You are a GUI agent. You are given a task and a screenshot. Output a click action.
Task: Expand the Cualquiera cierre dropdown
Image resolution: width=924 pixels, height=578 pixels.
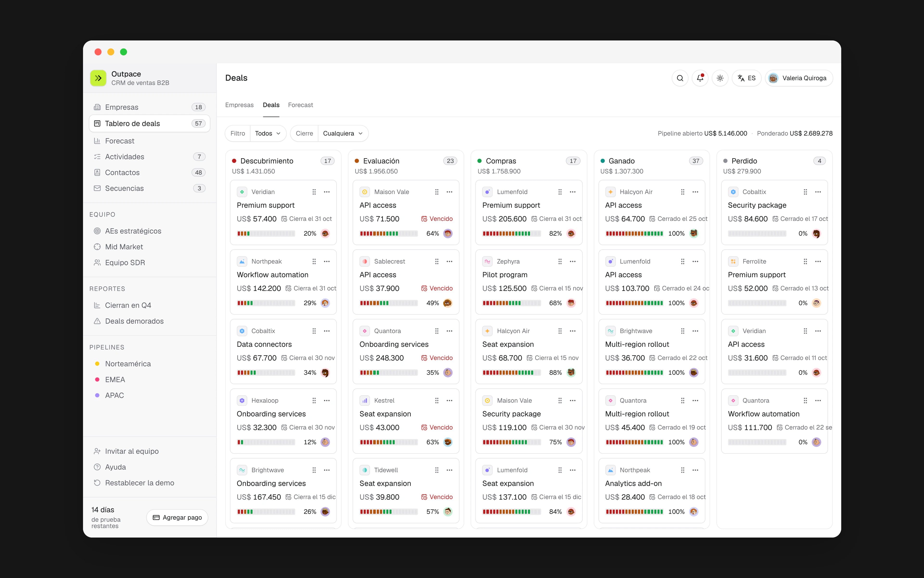tap(343, 133)
